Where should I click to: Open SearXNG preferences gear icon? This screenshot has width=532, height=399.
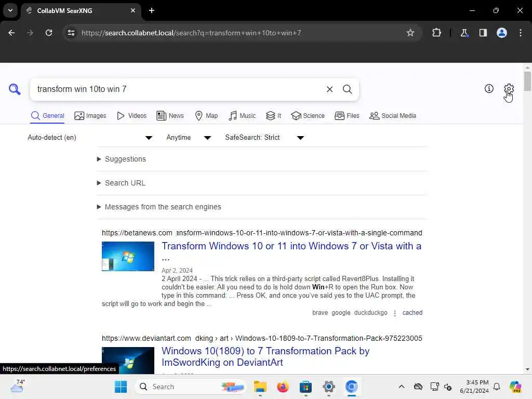pyautogui.click(x=509, y=89)
